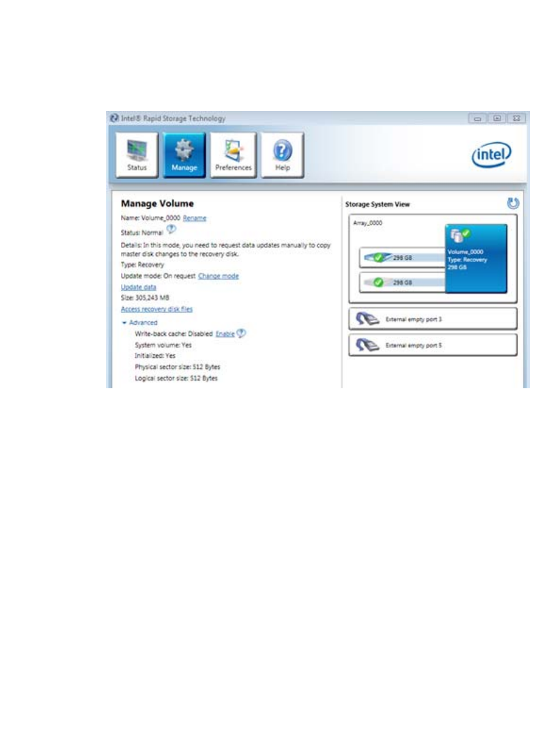Select the Manage tab
Viewport: 560px width, 746px height.
184,155
